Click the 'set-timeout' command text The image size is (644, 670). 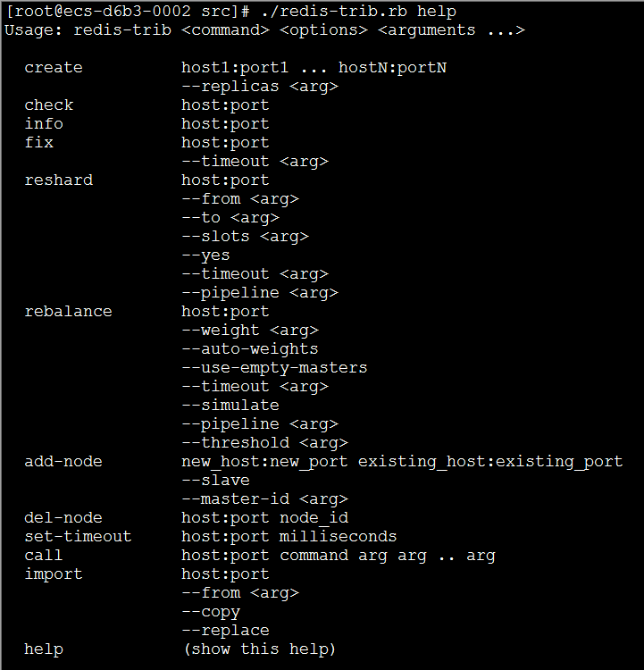[78, 537]
